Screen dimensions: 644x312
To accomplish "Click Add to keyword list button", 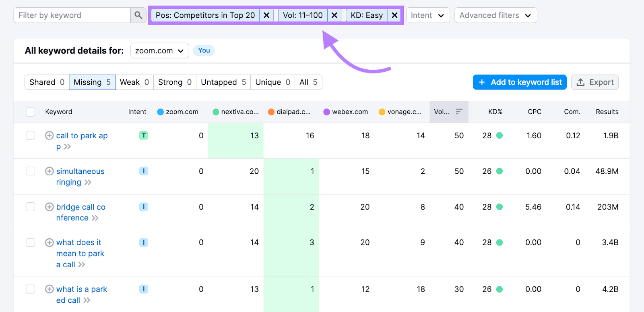I will [x=520, y=82].
